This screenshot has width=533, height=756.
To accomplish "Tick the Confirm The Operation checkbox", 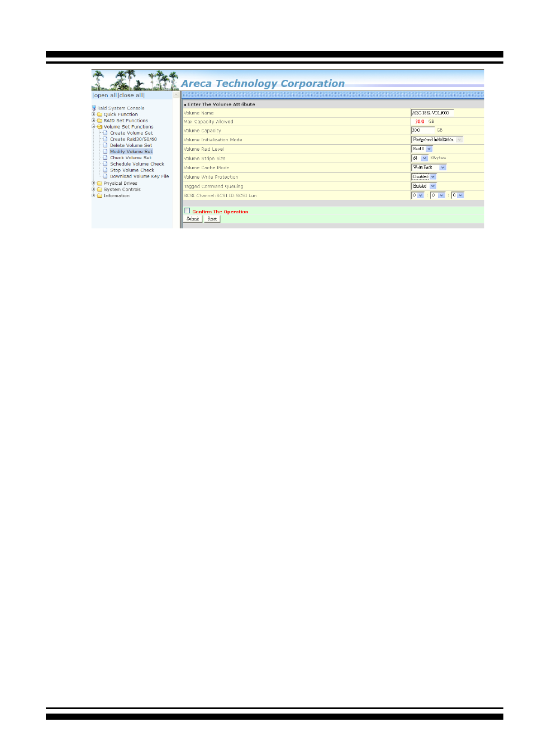I will click(187, 211).
